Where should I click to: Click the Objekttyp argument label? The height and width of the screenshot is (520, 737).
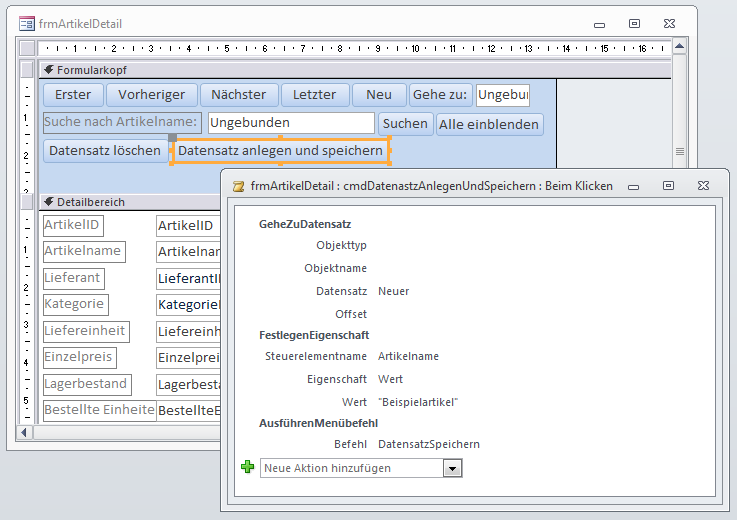[341, 245]
